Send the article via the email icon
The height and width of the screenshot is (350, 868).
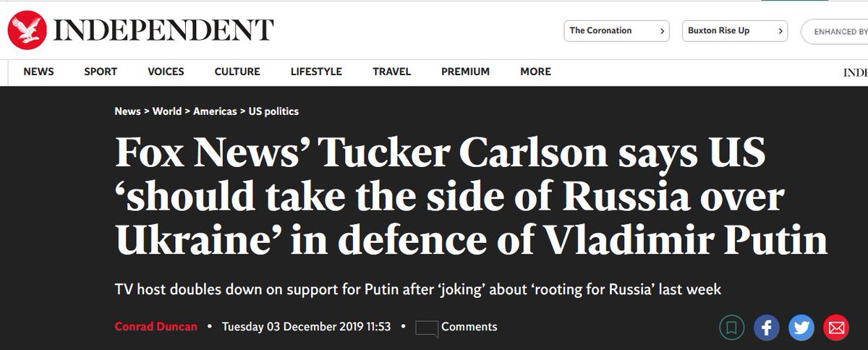(836, 327)
